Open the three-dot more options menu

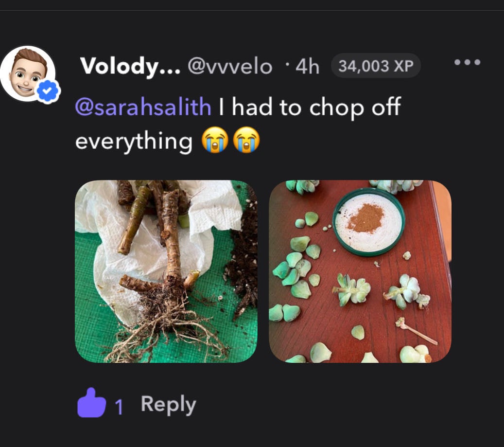pos(467,63)
